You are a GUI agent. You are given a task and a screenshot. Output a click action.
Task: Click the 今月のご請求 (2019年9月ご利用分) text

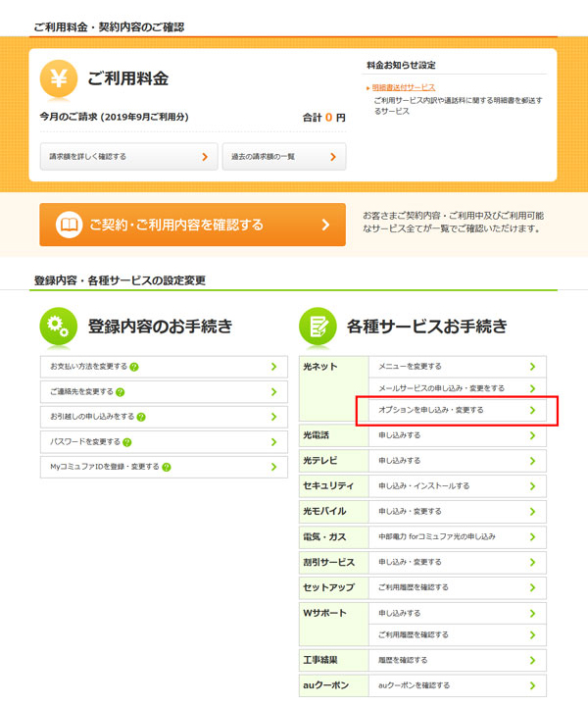click(x=115, y=117)
